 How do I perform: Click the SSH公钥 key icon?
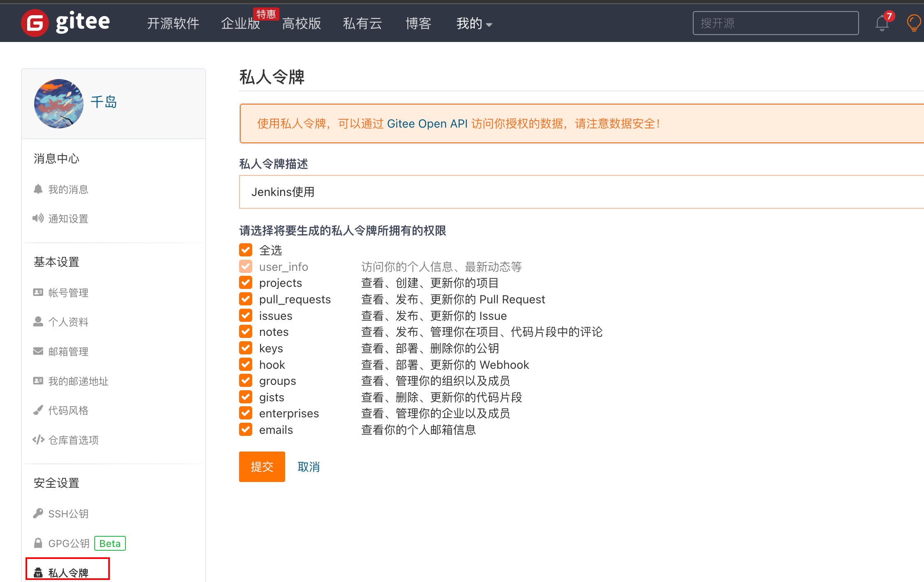coord(38,513)
